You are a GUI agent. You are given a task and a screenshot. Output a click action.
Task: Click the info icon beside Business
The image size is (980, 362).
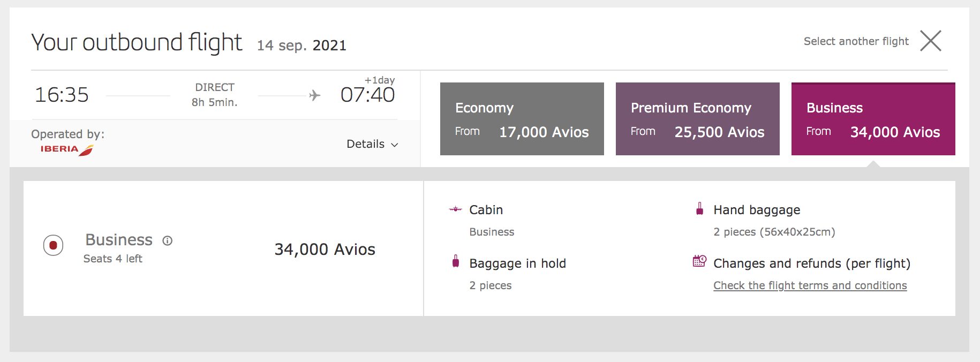click(168, 240)
